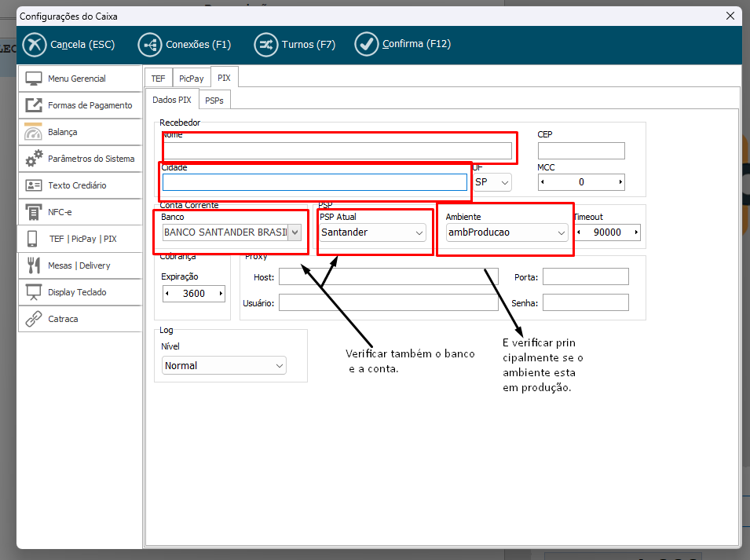The image size is (750, 560).
Task: Select the PicPay tab
Action: [x=191, y=79]
